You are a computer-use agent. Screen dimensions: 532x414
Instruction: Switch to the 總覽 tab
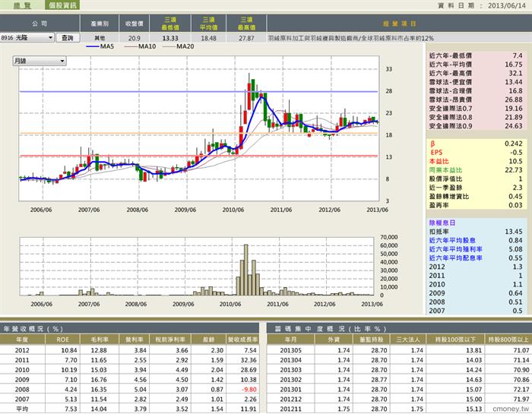[22, 5]
